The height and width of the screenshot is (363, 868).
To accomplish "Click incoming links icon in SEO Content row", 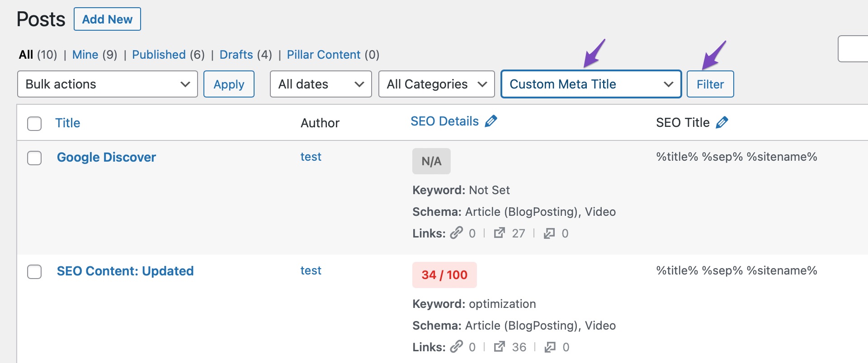I will pos(550,347).
